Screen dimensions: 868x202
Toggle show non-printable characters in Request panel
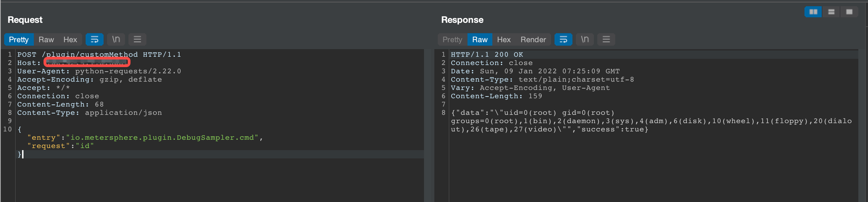116,39
